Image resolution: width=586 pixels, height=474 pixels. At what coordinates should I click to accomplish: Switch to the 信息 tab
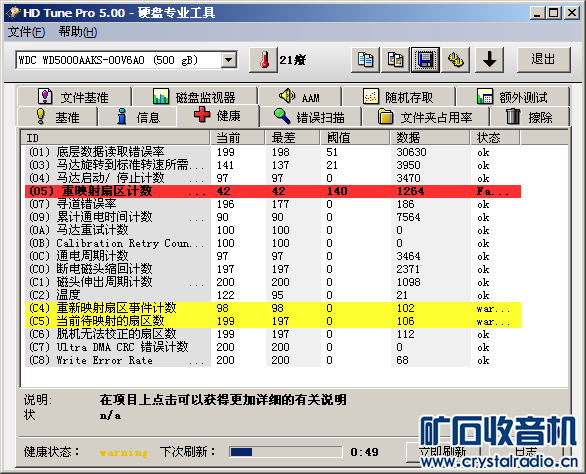tap(138, 117)
